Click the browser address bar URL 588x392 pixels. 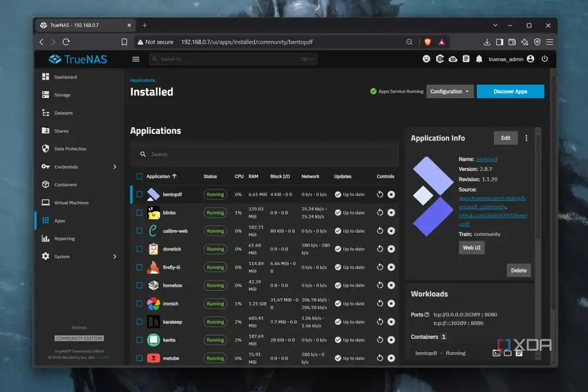pos(247,42)
